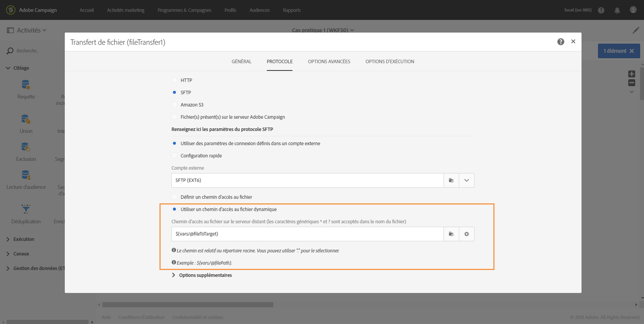The width and height of the screenshot is (644, 324).
Task: Open the help icon in top navigation bar
Action: click(601, 10)
